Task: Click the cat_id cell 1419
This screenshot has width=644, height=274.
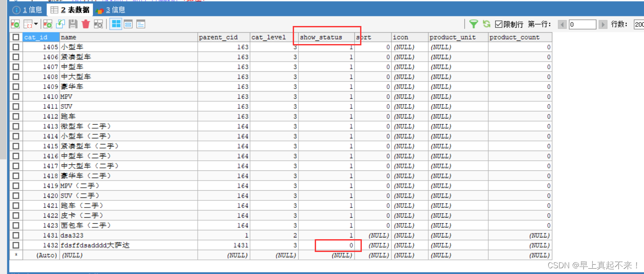Action: (x=41, y=186)
